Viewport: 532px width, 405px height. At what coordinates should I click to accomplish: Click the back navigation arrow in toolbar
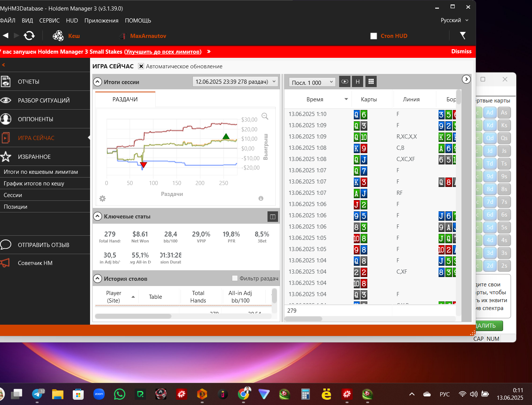click(6, 36)
